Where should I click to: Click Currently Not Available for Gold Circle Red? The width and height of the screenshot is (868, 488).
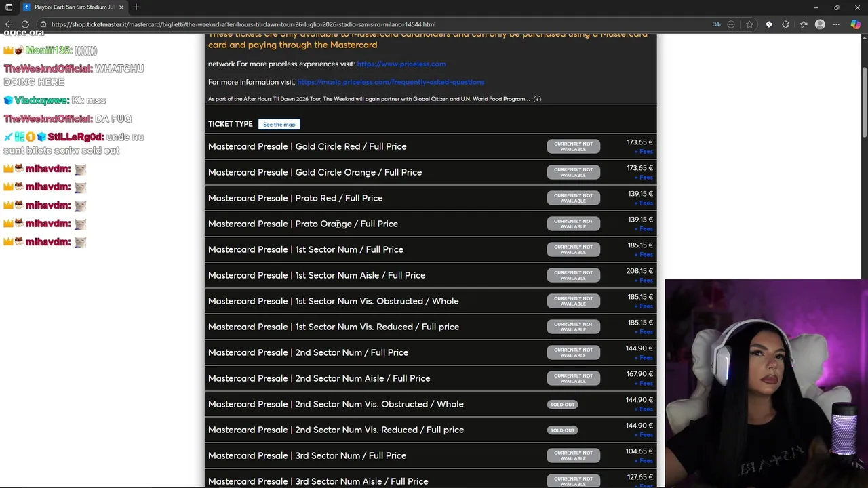[x=573, y=146]
